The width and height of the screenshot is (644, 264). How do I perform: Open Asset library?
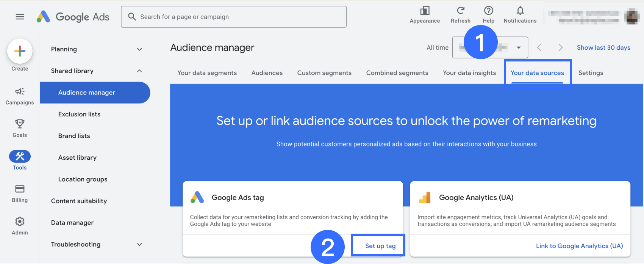77,157
